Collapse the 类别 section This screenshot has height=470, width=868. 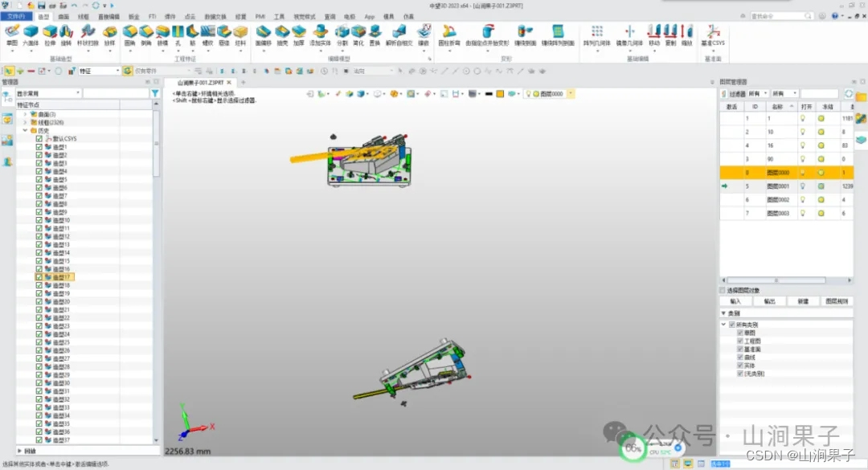click(723, 313)
